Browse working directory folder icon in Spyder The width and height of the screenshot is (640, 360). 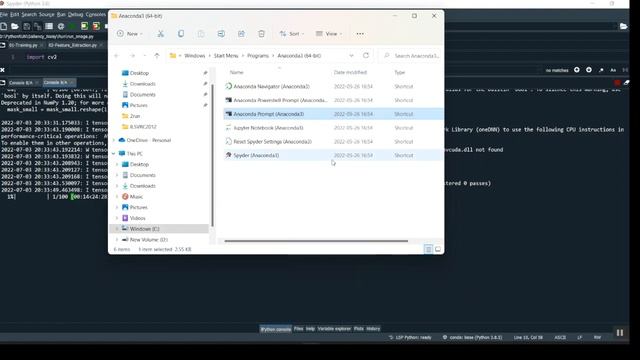(x=623, y=27)
